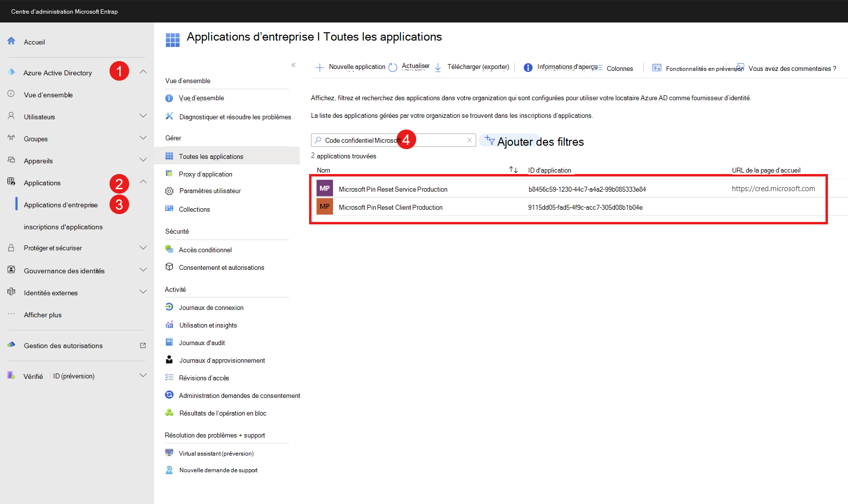Click the Révisions d'accès checklist icon
848x504 pixels.
tap(169, 377)
